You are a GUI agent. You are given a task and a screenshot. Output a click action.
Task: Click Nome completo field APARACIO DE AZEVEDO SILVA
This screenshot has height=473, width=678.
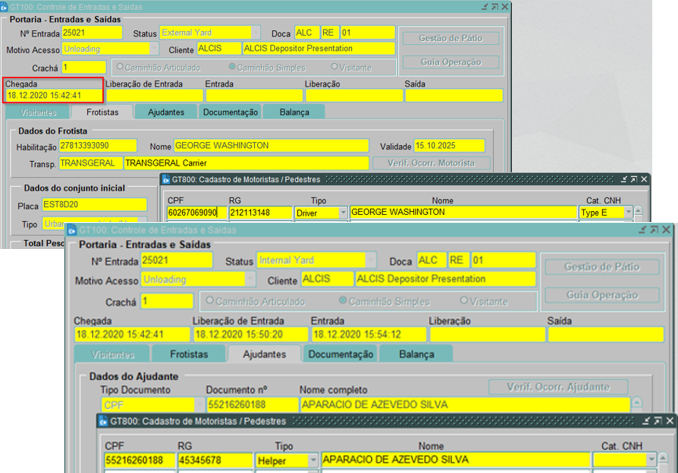click(465, 405)
